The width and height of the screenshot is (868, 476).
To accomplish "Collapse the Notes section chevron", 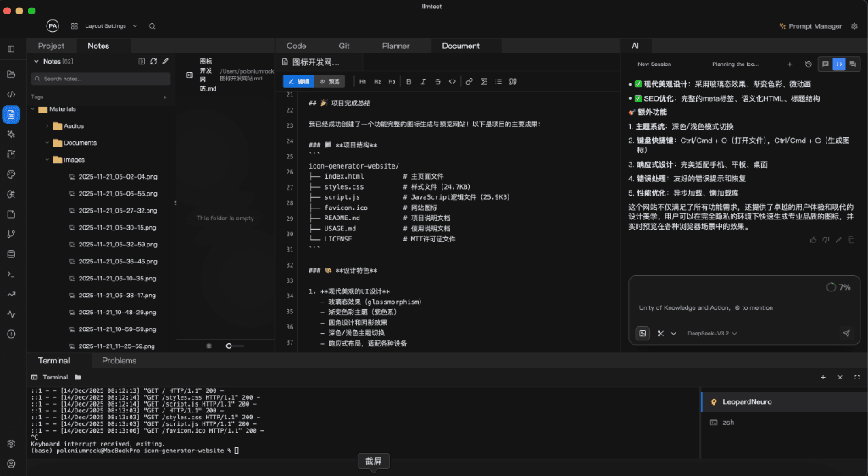I will click(36, 61).
